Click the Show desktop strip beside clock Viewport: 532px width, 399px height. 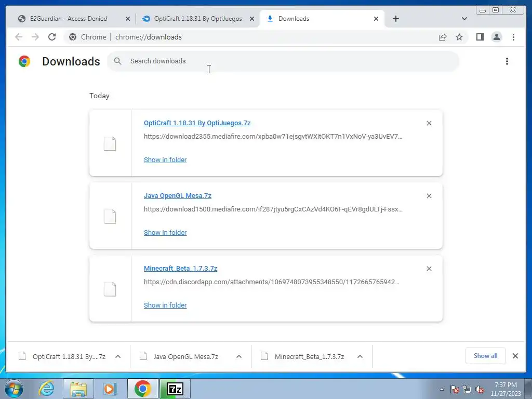[x=528, y=389]
